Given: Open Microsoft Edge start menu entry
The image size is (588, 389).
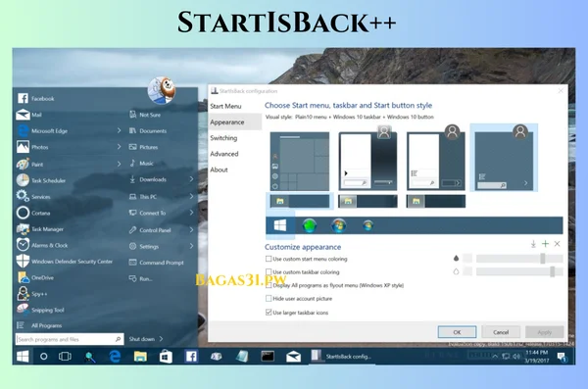Looking at the screenshot, I should coord(42,131).
